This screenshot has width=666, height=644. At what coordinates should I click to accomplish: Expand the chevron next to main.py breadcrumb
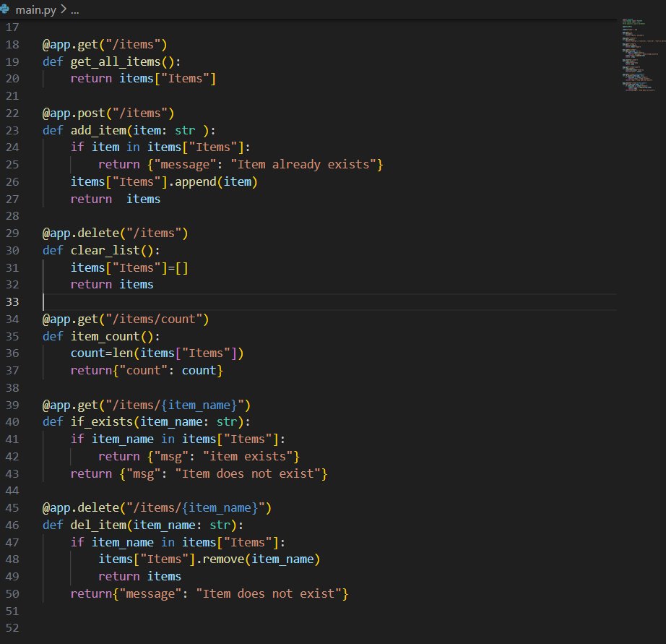tap(64, 9)
